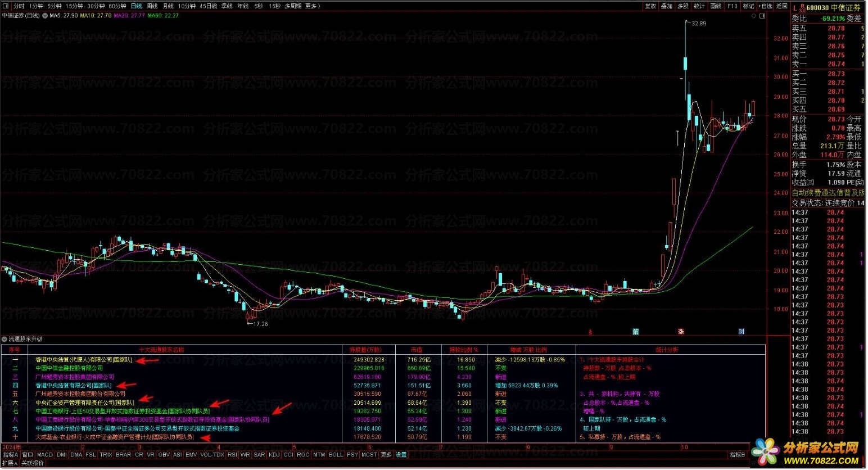Select the 30分钟 period

click(x=96, y=6)
